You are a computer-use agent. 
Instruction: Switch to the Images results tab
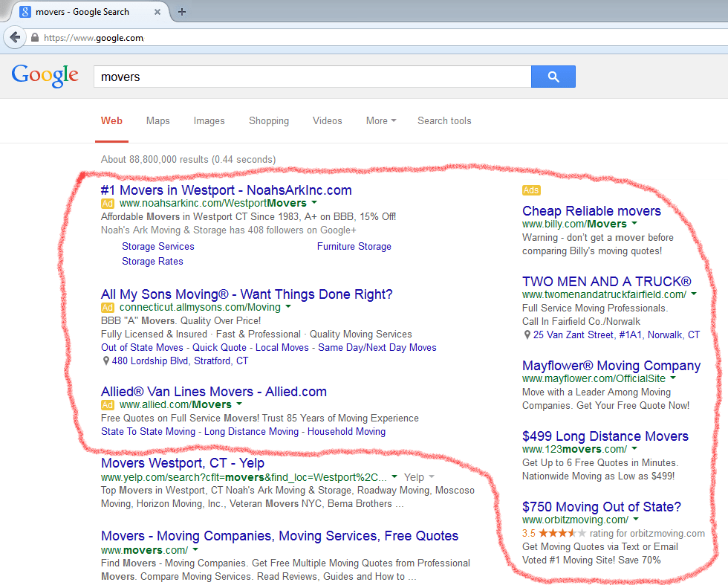[209, 120]
